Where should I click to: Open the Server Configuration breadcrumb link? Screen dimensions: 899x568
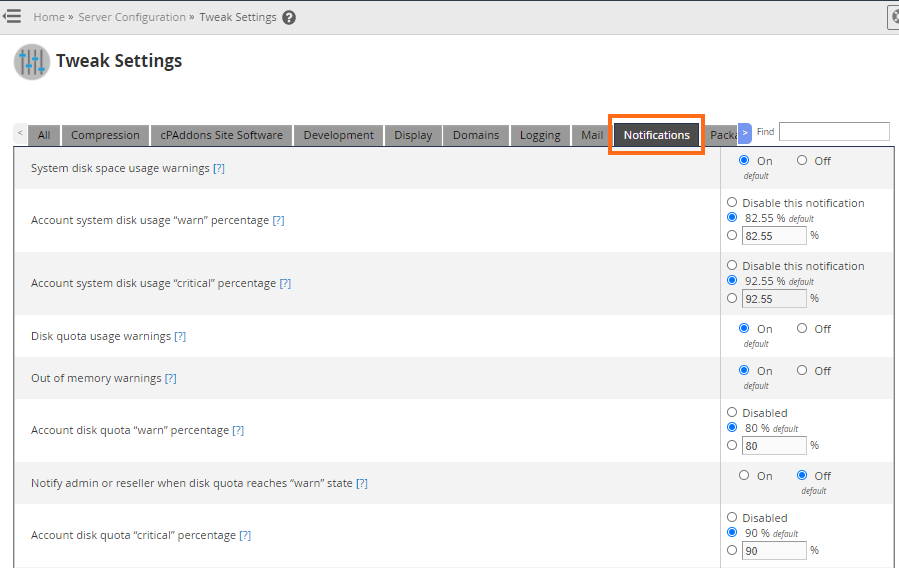click(131, 17)
